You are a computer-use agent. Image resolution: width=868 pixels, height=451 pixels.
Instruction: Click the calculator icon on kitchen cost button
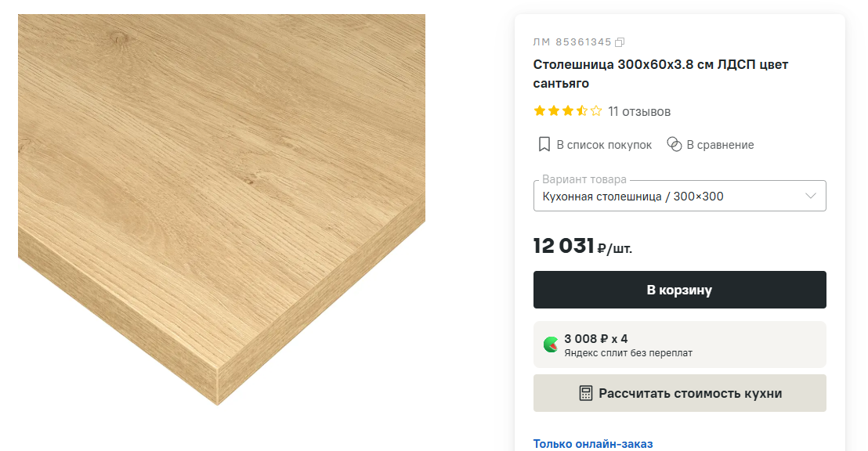click(x=586, y=393)
